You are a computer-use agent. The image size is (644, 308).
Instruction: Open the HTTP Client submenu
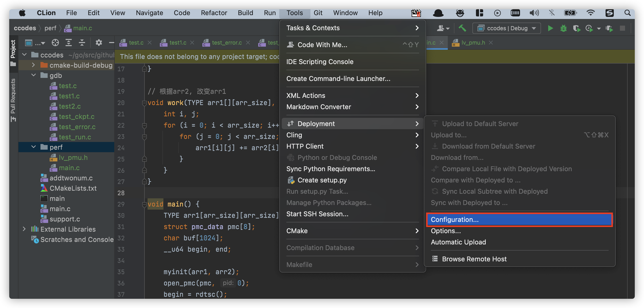point(352,146)
